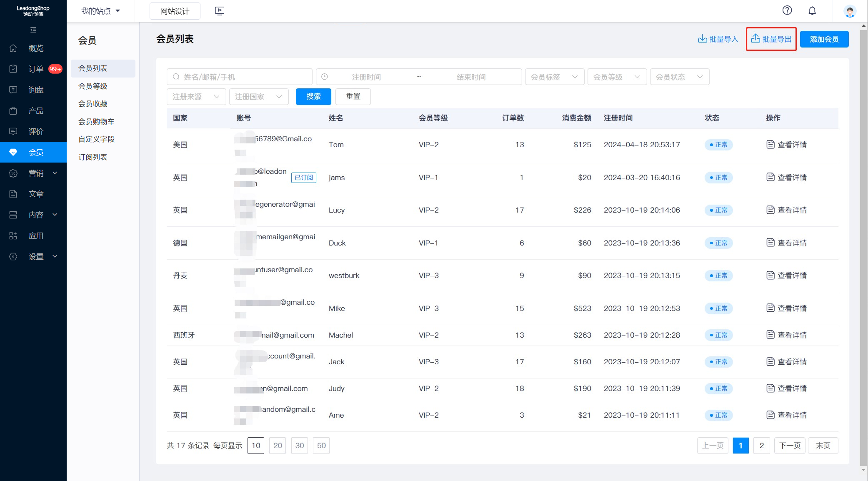
Task: Open the 会员标签 dropdown
Action: [554, 77]
